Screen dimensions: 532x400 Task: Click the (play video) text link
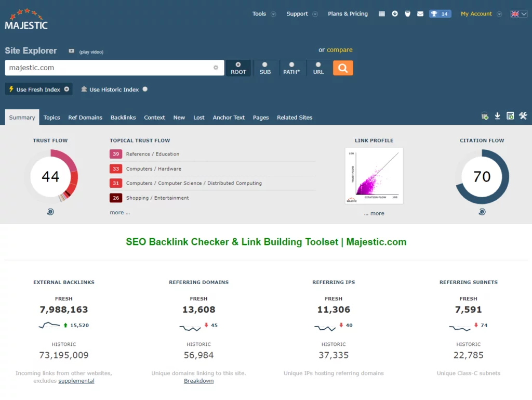tap(91, 52)
